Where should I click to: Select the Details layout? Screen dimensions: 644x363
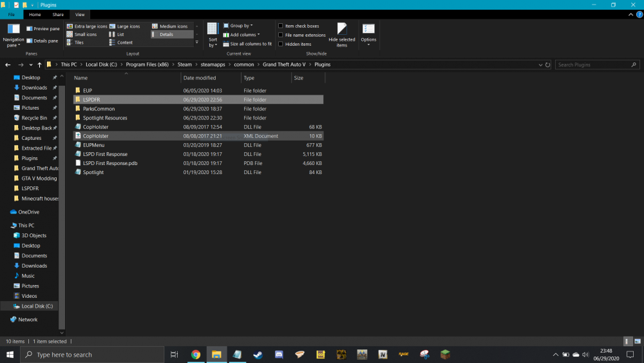(172, 35)
